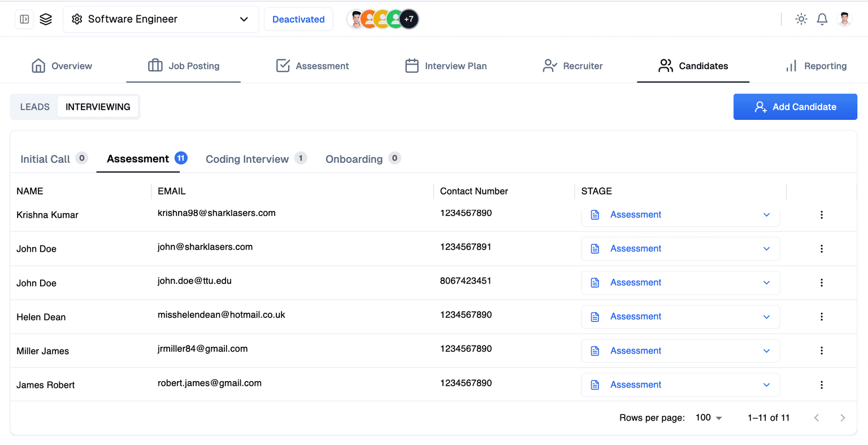Select the INTERVIEWING toggle
This screenshot has width=868, height=445.
(98, 107)
